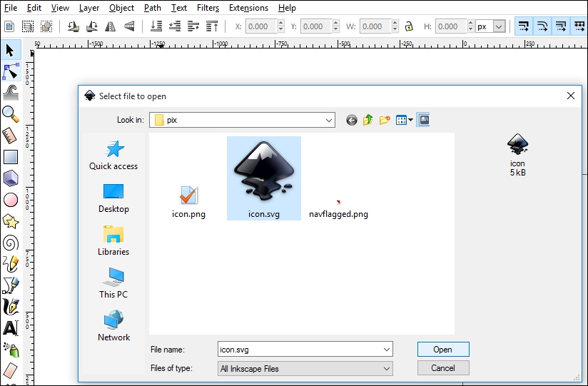The image size is (588, 386).
Task: Click Select all in all layers icon
Action: coord(28,26)
